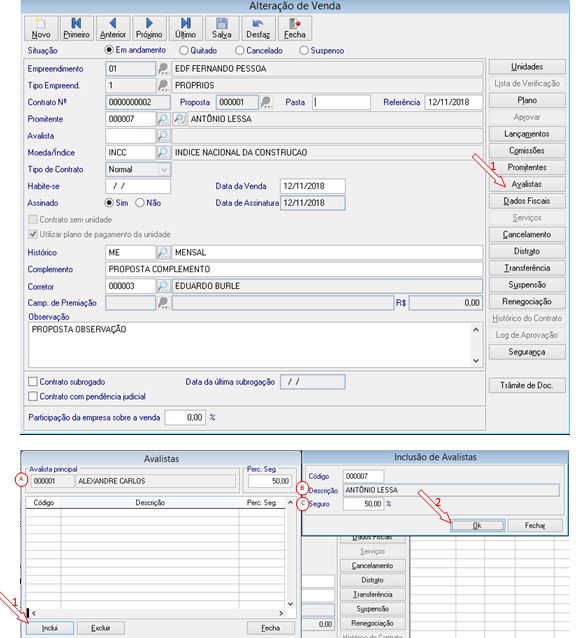Jump to last record with Último
The width and height of the screenshot is (576, 638).
185,28
